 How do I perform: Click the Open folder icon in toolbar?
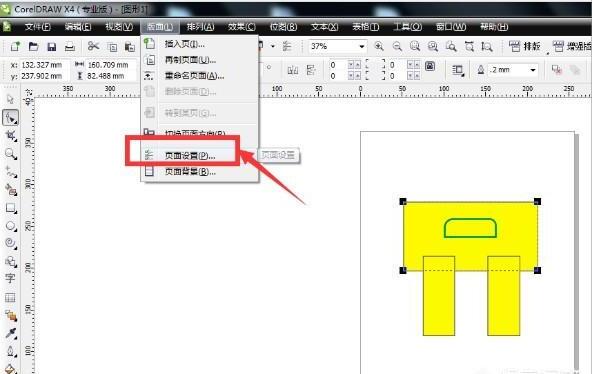pyautogui.click(x=34, y=47)
